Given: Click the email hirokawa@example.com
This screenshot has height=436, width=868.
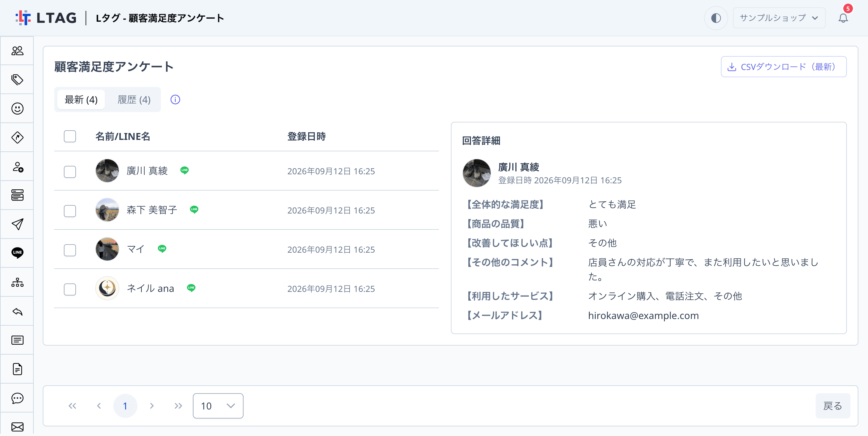Looking at the screenshot, I should click(643, 316).
